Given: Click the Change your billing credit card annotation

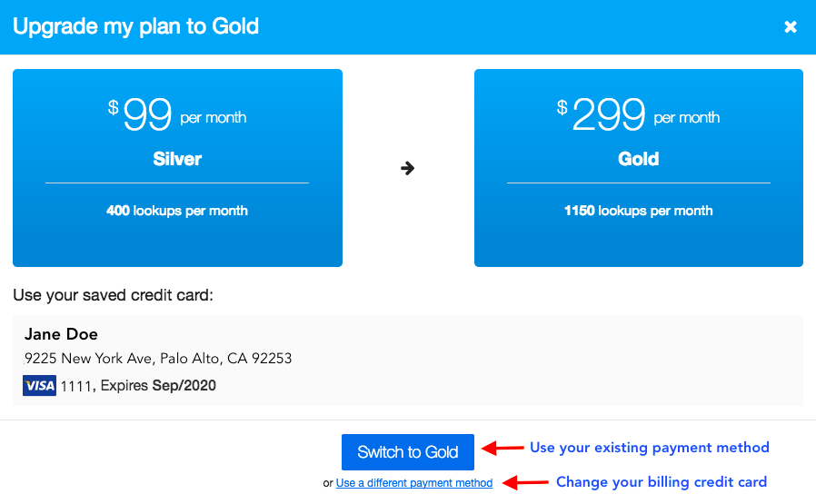Looking at the screenshot, I should click(x=662, y=482).
